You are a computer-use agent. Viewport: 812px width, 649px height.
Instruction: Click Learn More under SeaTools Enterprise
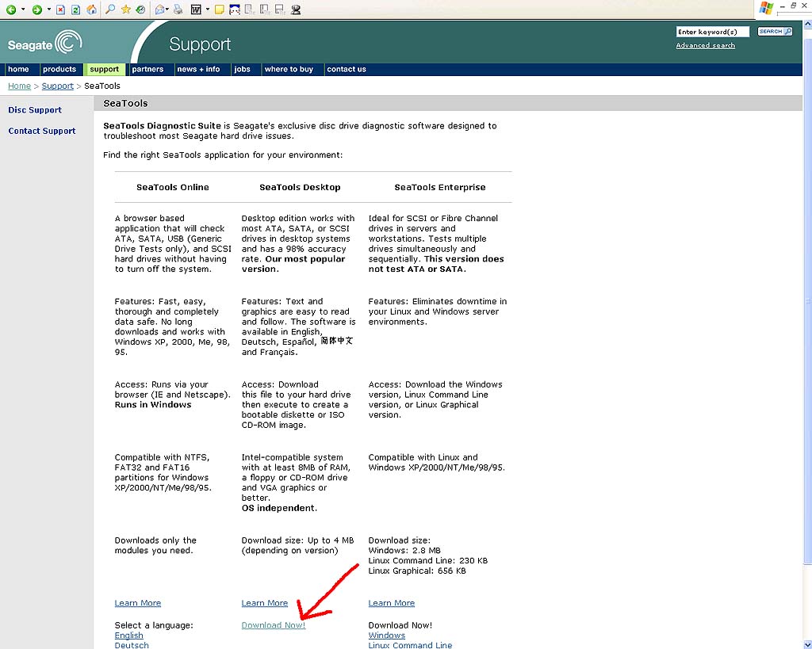(392, 603)
